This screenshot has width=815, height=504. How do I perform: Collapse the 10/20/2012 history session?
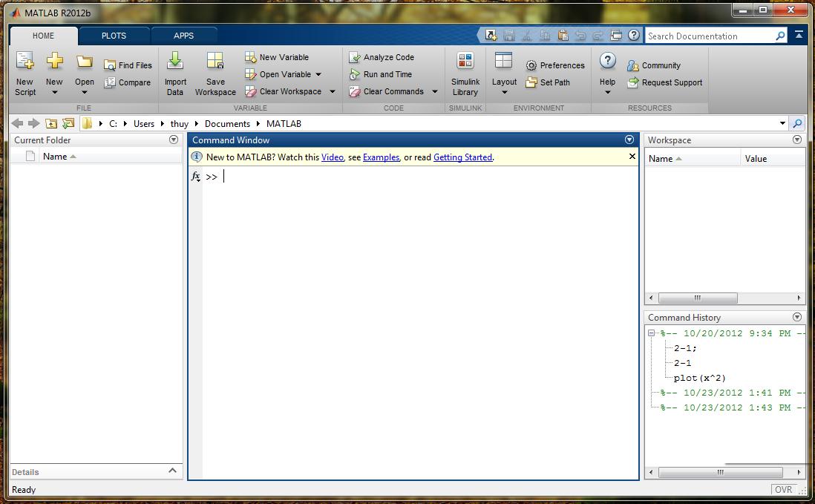pyautogui.click(x=651, y=333)
